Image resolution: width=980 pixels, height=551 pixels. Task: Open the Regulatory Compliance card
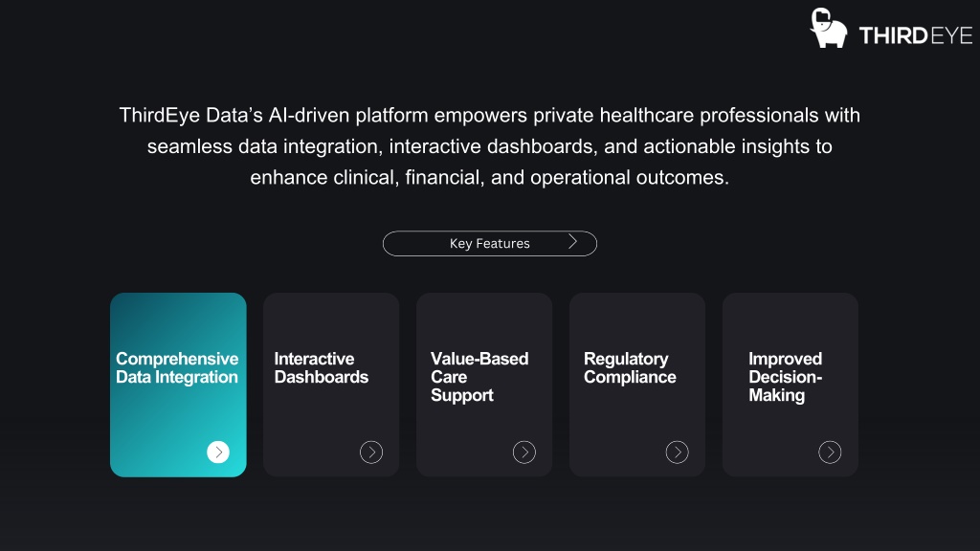pyautogui.click(x=637, y=385)
